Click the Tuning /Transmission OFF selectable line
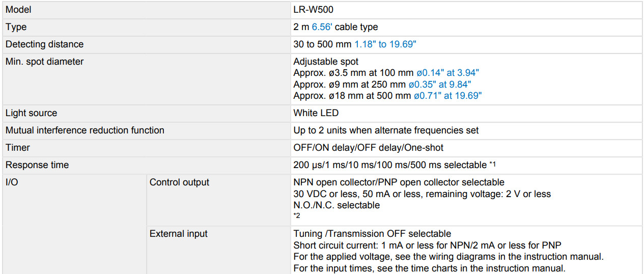The height and width of the screenshot is (274, 644). (x=372, y=234)
